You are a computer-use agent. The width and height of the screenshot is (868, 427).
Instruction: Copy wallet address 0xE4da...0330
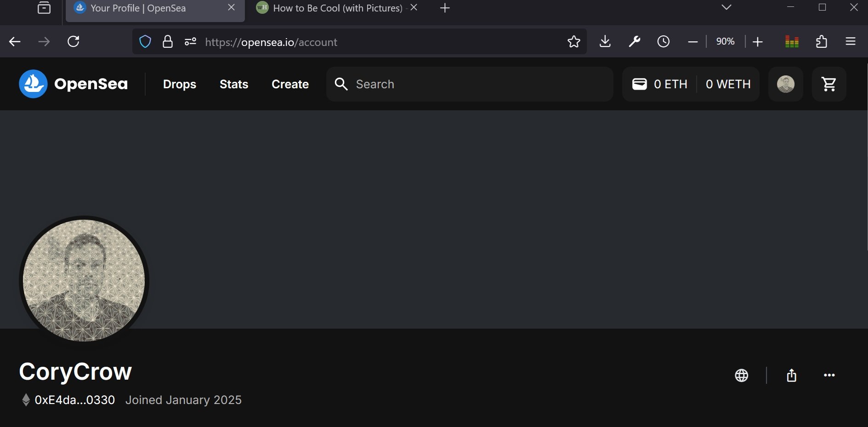point(75,400)
